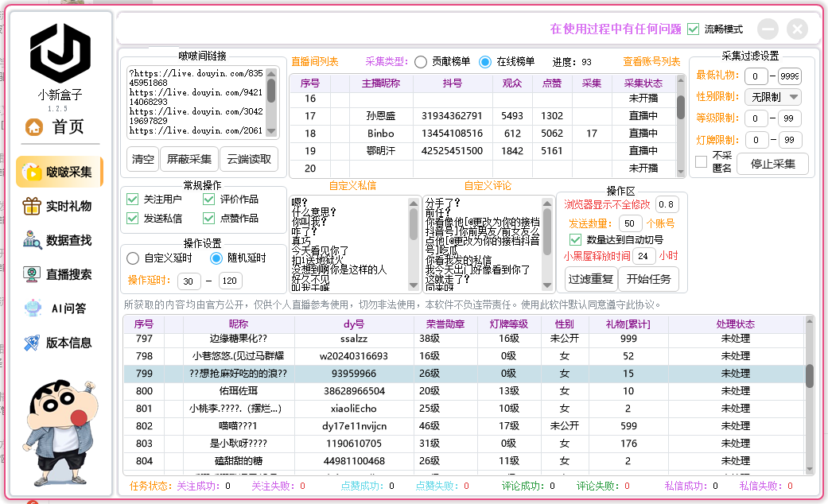Select the Binbo row in 直播间列表

click(x=483, y=134)
